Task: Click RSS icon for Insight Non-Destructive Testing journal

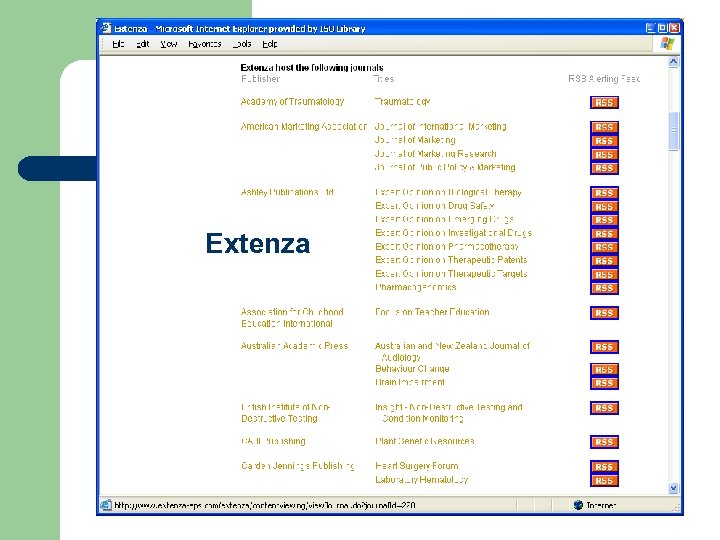Action: tap(604, 408)
